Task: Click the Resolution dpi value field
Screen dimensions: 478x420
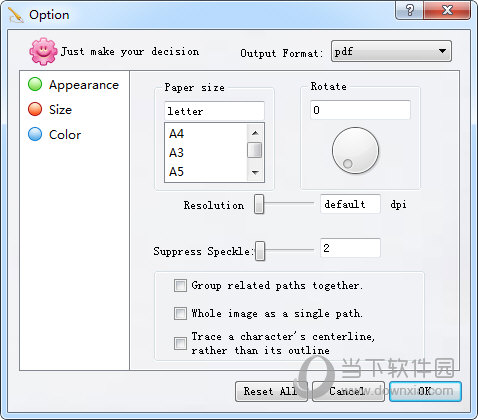Action: point(350,204)
